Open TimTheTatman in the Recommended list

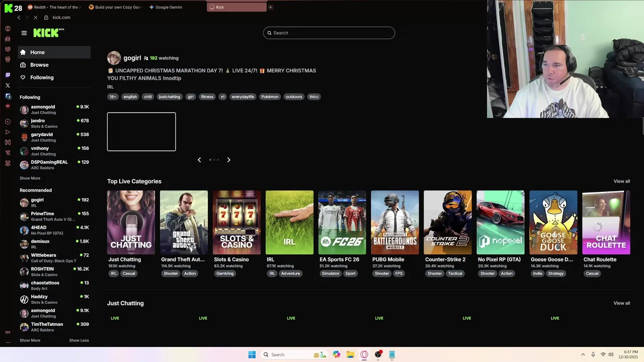54,327
